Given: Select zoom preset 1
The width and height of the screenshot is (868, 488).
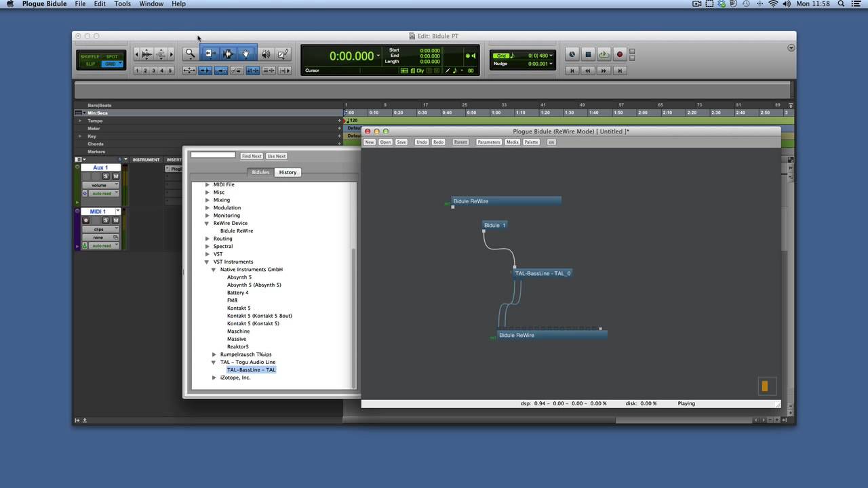Looking at the screenshot, I should pos(137,70).
